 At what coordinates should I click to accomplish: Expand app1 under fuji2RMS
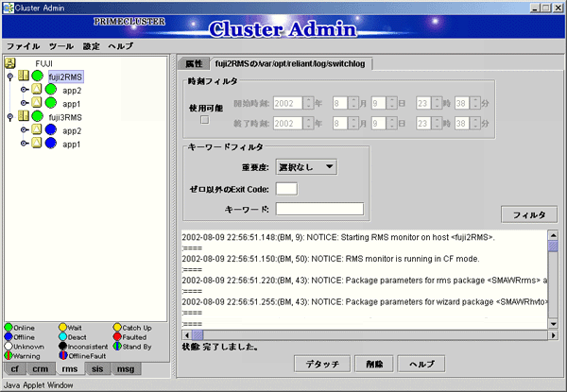24,103
